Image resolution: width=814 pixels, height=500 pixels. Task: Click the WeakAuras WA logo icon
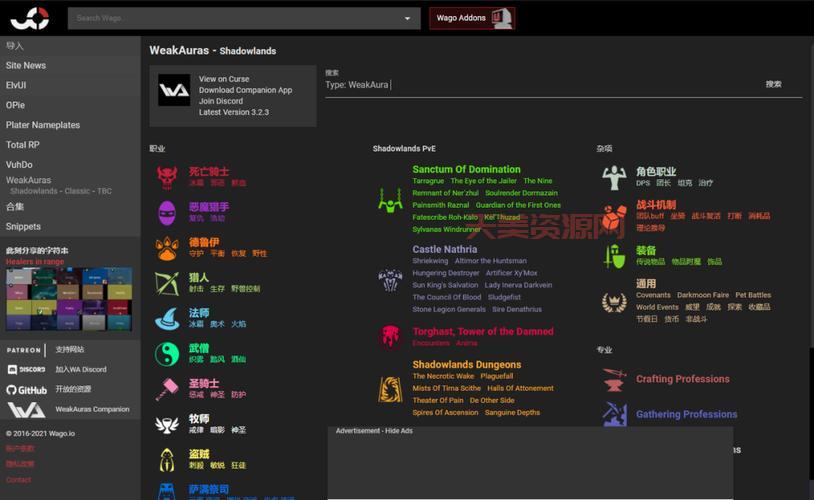(x=174, y=90)
